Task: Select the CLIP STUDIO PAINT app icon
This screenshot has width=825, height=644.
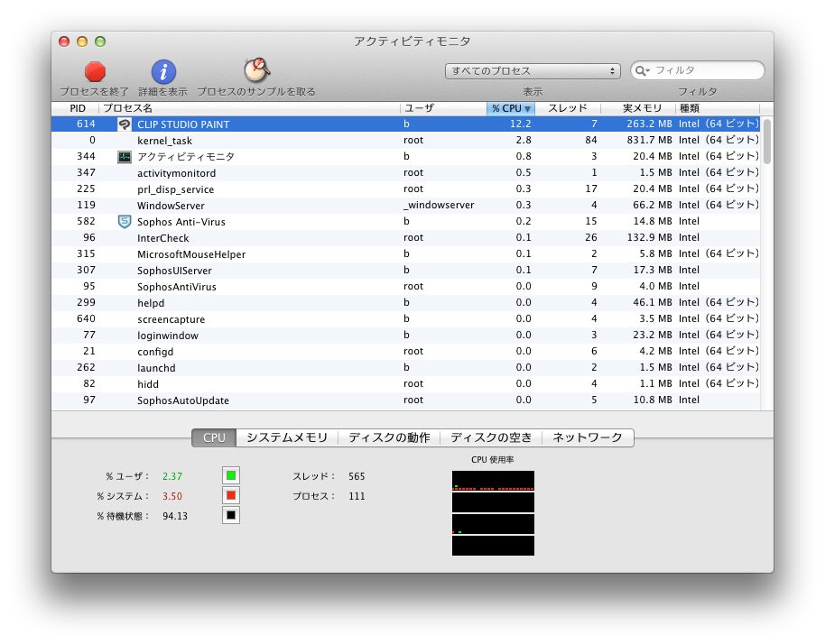Action: pos(125,124)
